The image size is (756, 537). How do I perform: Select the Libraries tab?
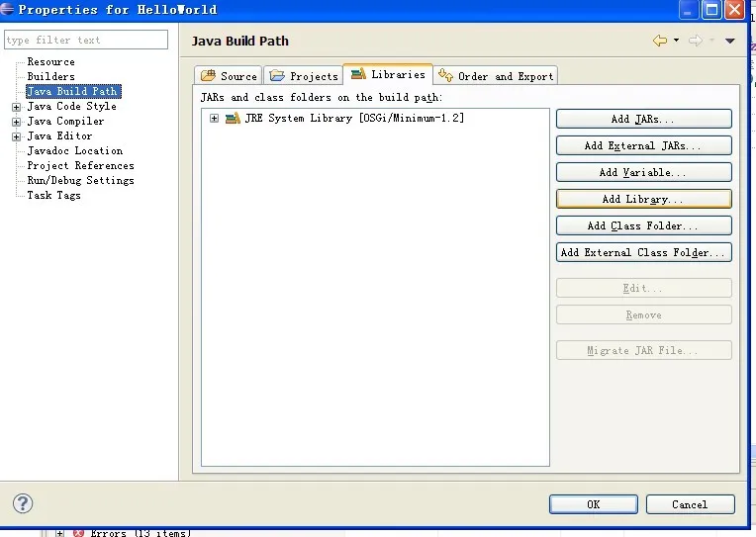[388, 74]
